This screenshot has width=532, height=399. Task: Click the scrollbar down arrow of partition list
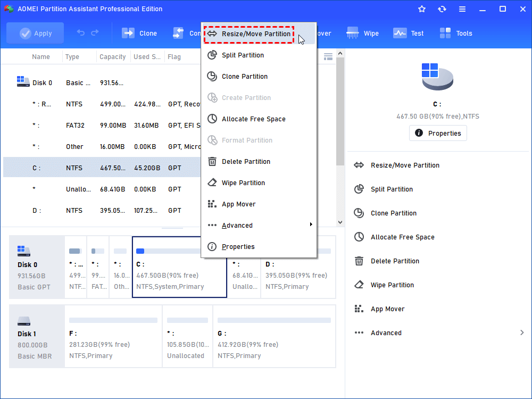pyautogui.click(x=340, y=222)
